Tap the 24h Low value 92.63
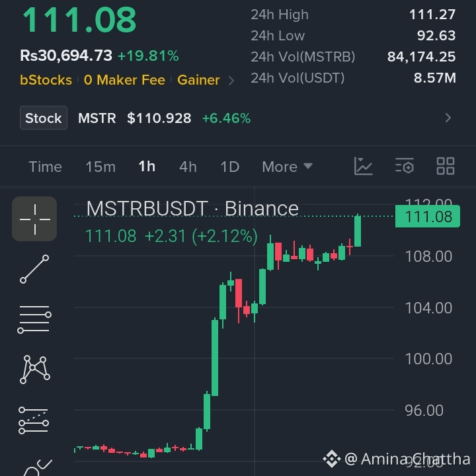This screenshot has width=476, height=476. click(436, 36)
